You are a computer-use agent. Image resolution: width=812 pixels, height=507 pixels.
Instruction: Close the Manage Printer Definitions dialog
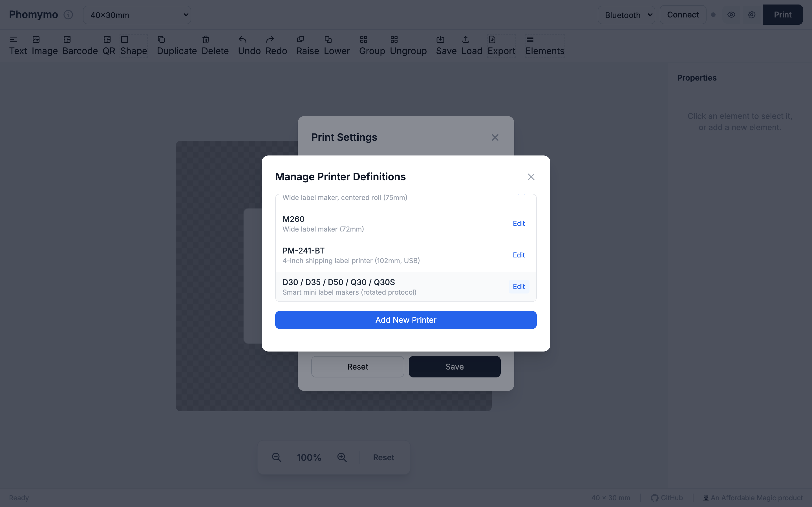click(531, 177)
